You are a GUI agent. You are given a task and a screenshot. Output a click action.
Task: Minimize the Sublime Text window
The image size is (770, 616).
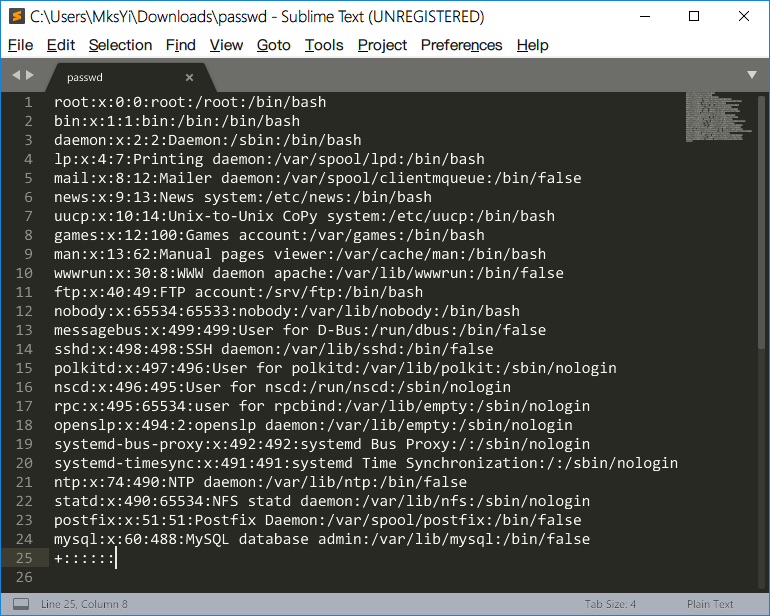click(645, 17)
